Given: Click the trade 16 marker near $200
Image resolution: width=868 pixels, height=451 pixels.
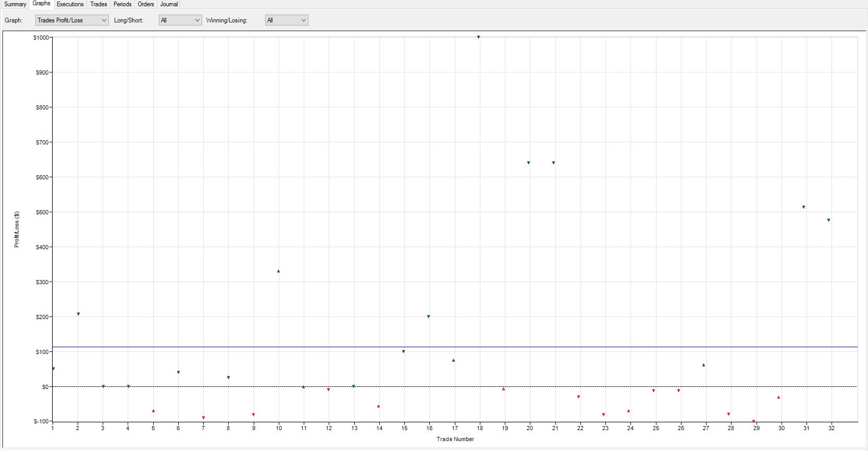Looking at the screenshot, I should (x=429, y=316).
